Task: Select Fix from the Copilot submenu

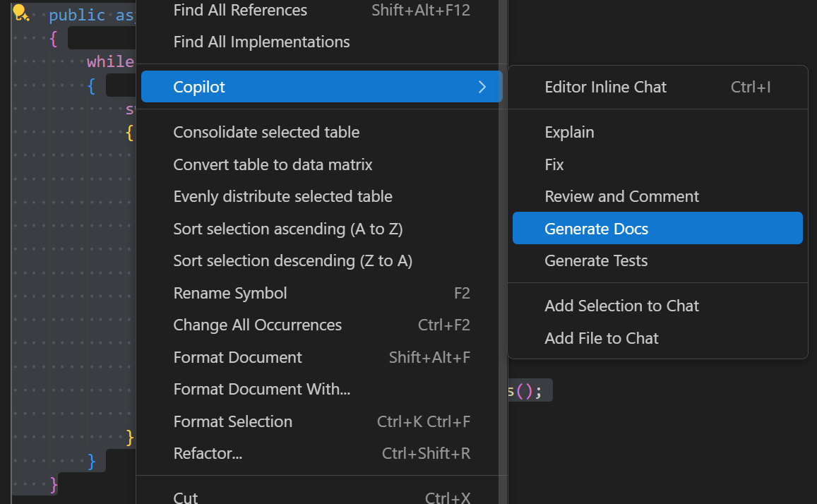Action: [x=554, y=164]
